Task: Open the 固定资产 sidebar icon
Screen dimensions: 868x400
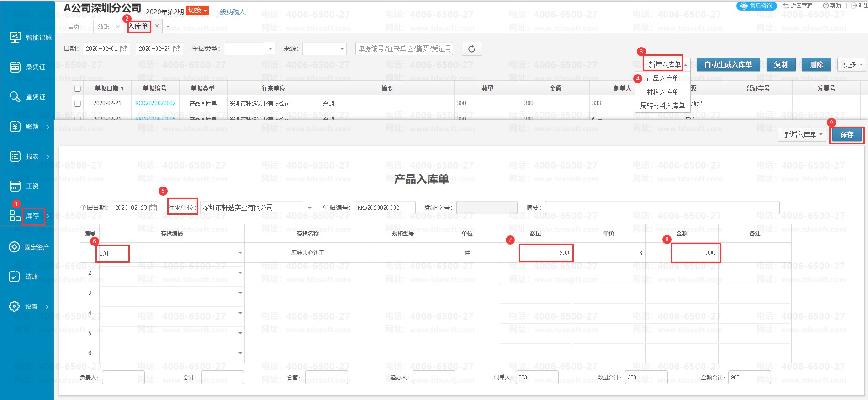Action: pos(14,247)
